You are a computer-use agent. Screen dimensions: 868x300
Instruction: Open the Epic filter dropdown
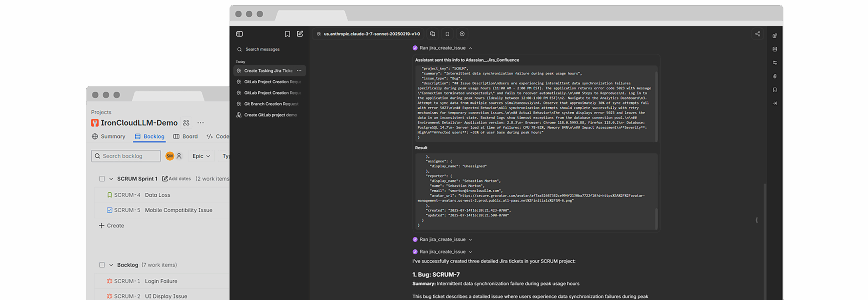pyautogui.click(x=201, y=156)
